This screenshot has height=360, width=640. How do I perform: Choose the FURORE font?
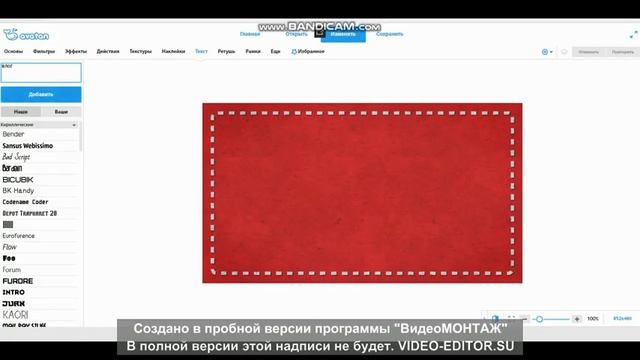pos(18,281)
